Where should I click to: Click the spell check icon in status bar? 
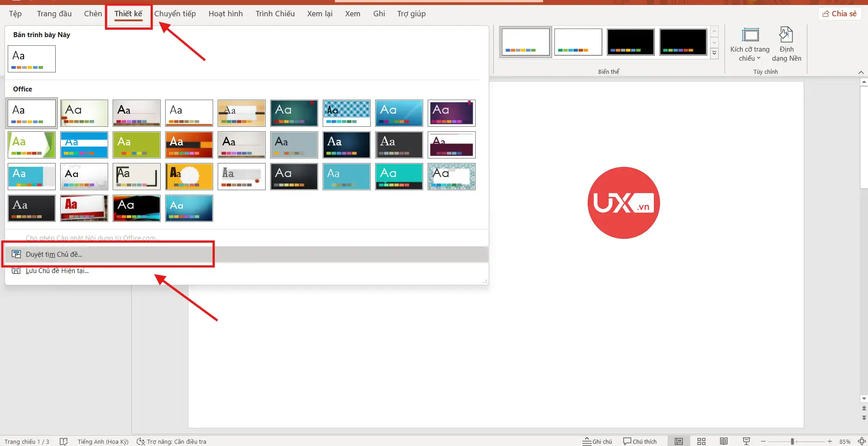64,441
